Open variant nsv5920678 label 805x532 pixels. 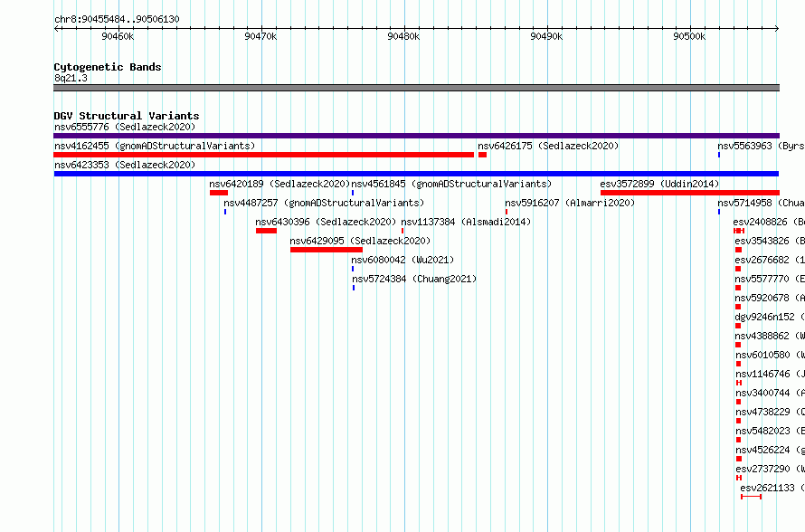770,298
